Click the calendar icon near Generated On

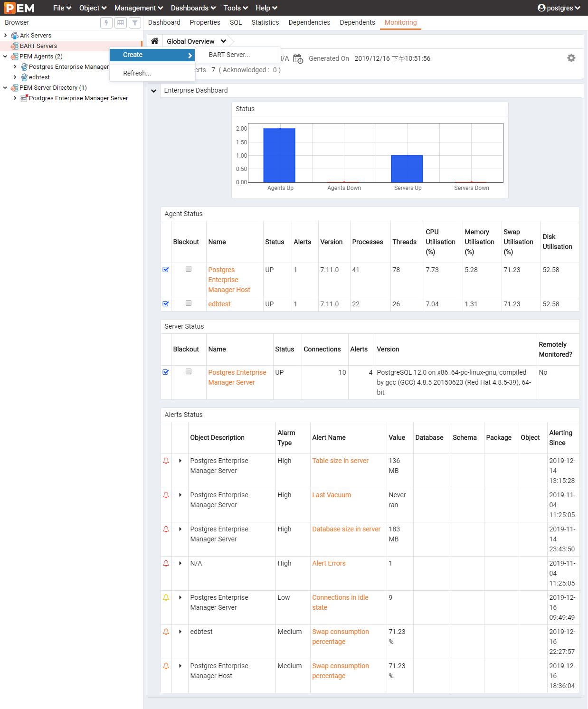tap(298, 58)
